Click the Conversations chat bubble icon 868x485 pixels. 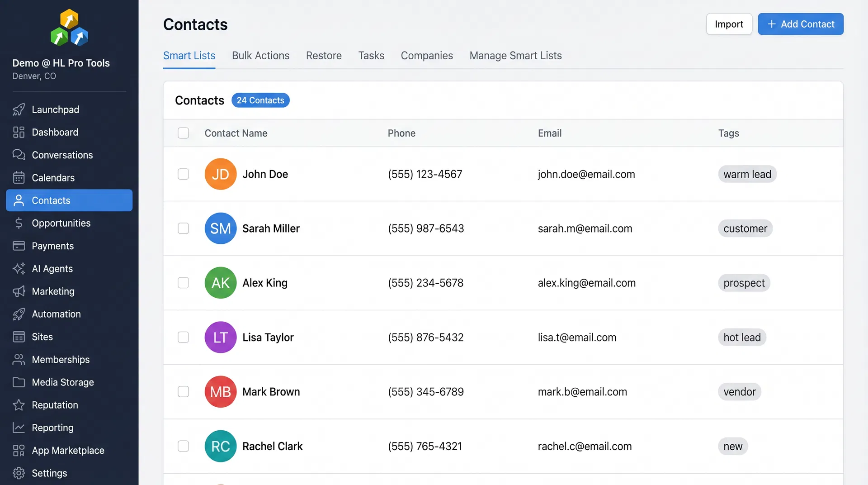(x=19, y=155)
